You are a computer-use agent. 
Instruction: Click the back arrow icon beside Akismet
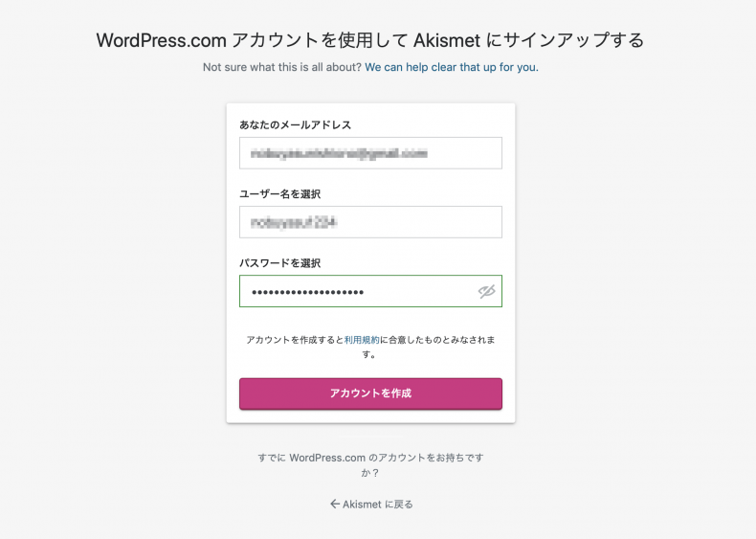(335, 504)
